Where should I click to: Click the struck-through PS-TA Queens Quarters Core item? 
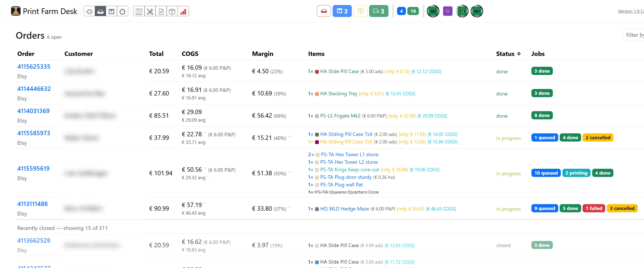(x=343, y=192)
